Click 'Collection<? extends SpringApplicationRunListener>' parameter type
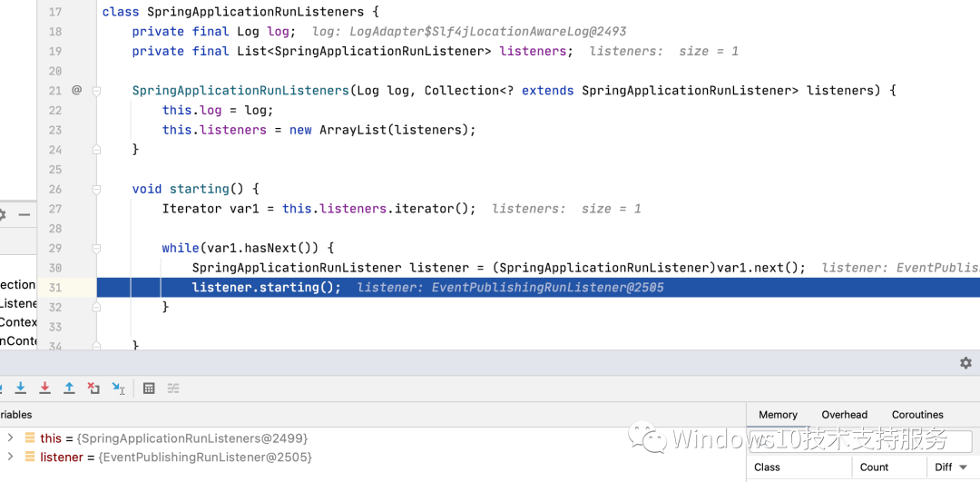The image size is (980, 482). [612, 91]
